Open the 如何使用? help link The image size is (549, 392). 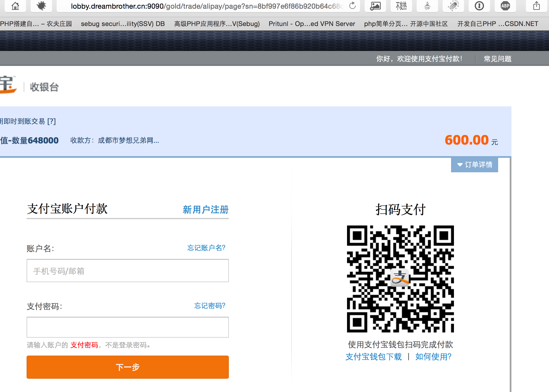coord(433,357)
